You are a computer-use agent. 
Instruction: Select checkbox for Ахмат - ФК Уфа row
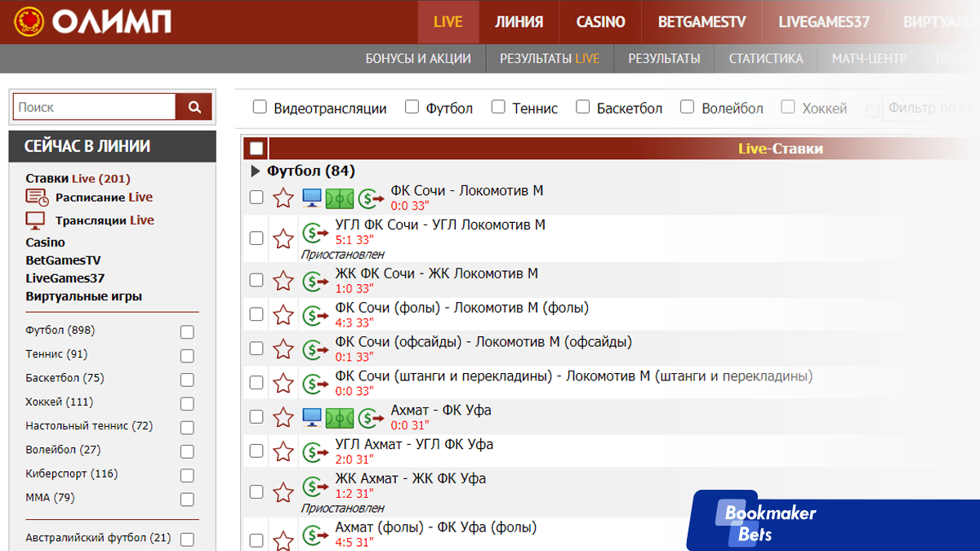pos(256,417)
